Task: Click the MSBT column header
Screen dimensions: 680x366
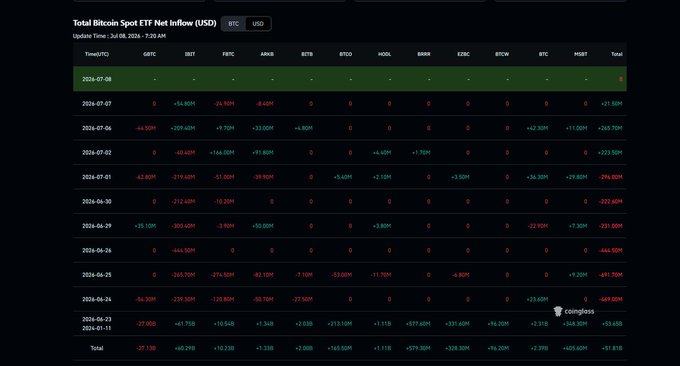Action: click(x=580, y=54)
